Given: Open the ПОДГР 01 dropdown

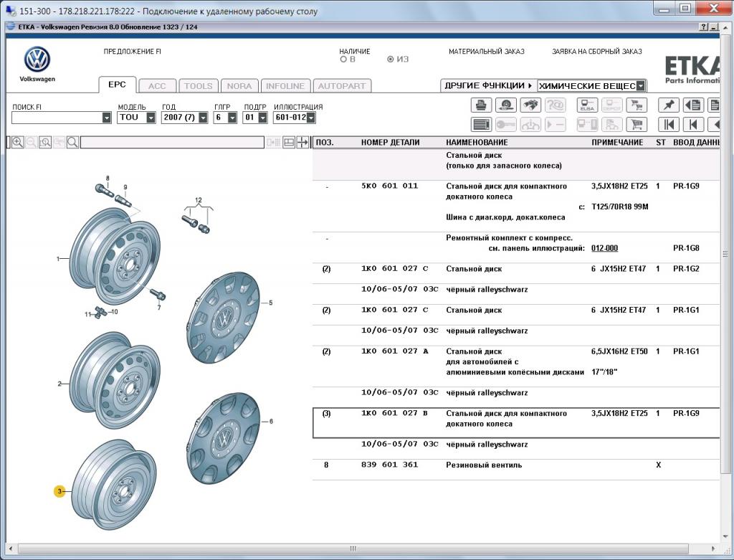Looking at the screenshot, I should 262,118.
